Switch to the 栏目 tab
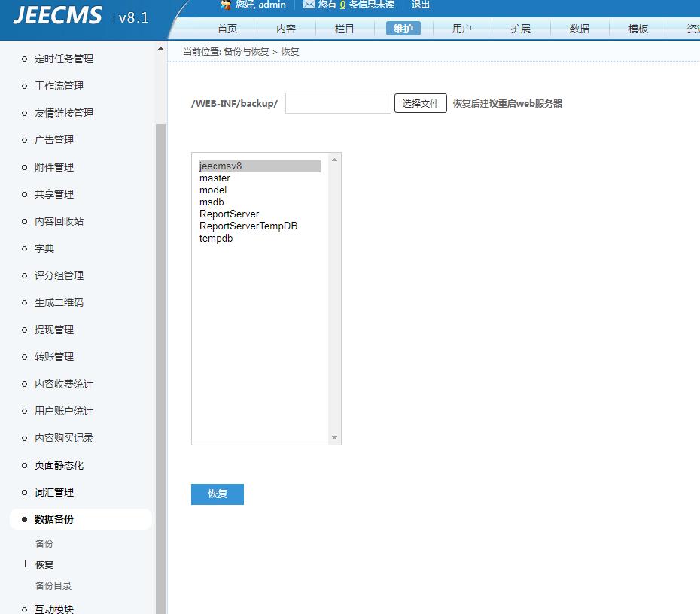Image resolution: width=700 pixels, height=614 pixels. (345, 29)
